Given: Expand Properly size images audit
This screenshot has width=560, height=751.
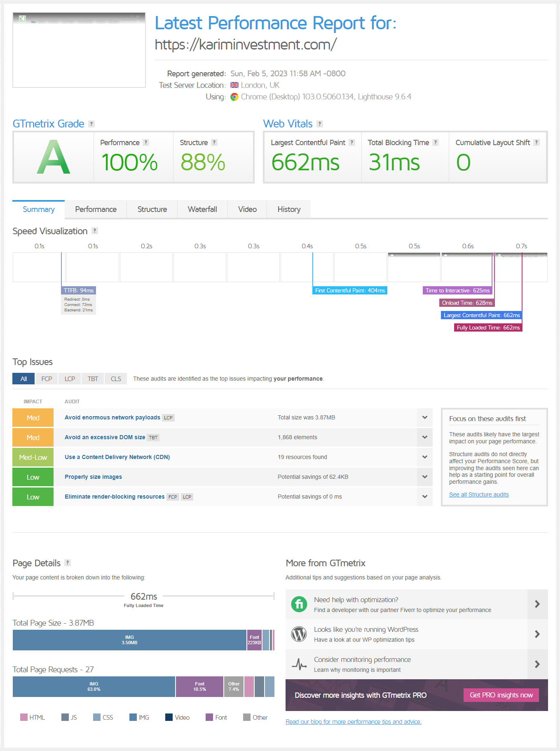Looking at the screenshot, I should point(425,477).
